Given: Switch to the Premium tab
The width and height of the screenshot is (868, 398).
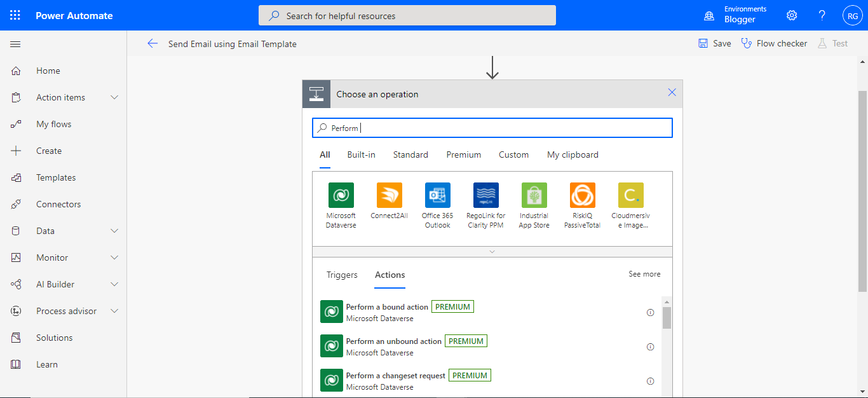Looking at the screenshot, I should 464,154.
